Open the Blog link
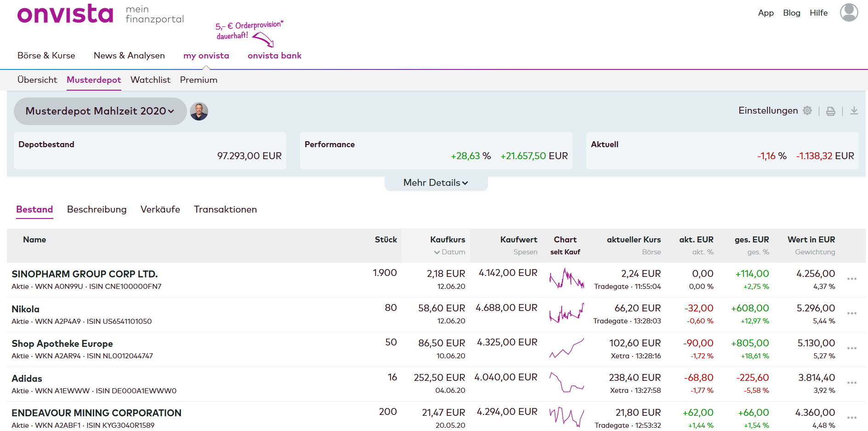 click(x=792, y=13)
